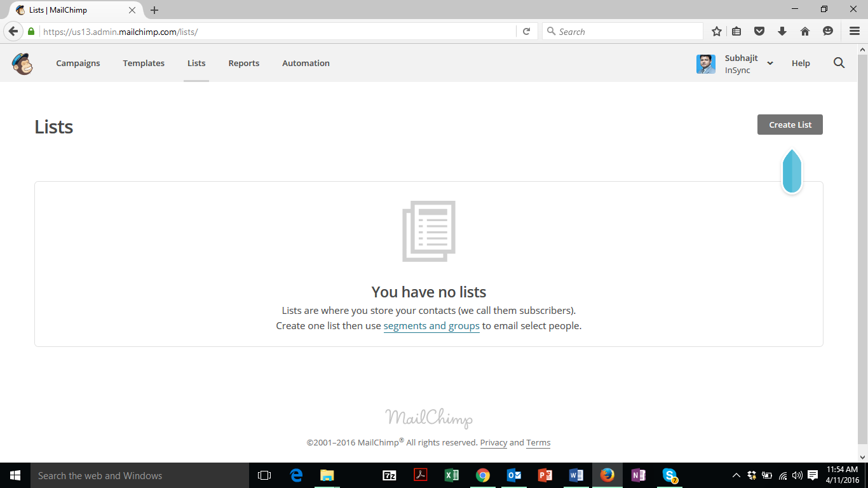Viewport: 868px width, 488px height.
Task: Open Task View in the taskbar
Action: (x=264, y=475)
